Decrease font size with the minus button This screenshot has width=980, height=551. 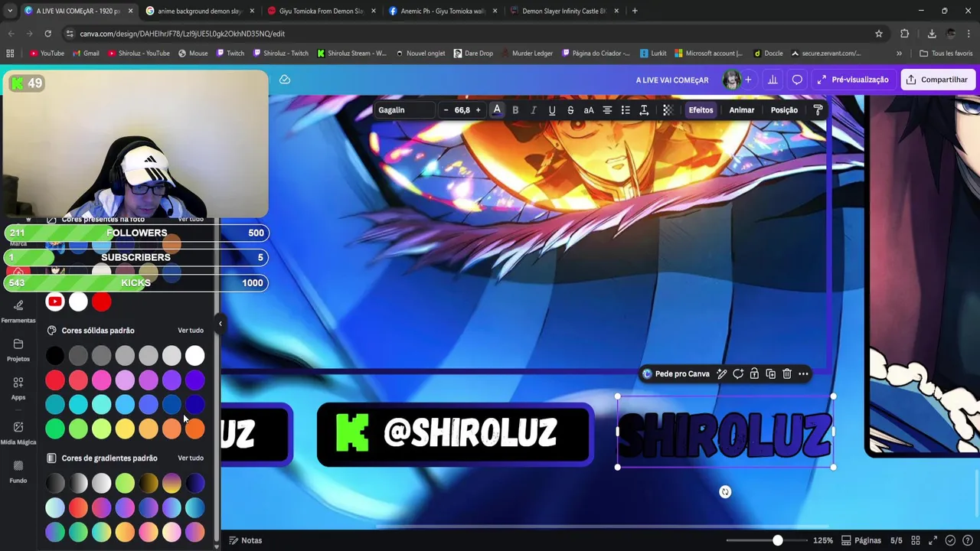pos(446,110)
